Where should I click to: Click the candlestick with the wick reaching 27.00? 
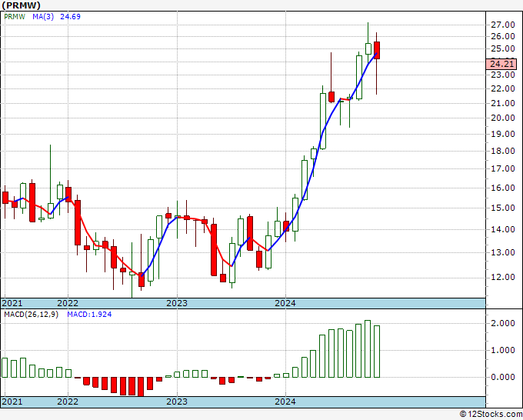[x=368, y=48]
